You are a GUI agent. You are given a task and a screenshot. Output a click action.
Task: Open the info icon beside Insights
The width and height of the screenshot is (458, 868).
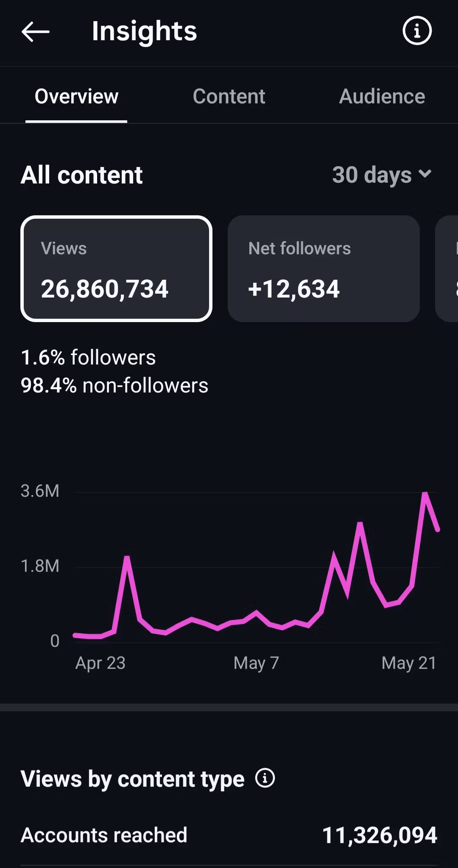[x=417, y=31]
